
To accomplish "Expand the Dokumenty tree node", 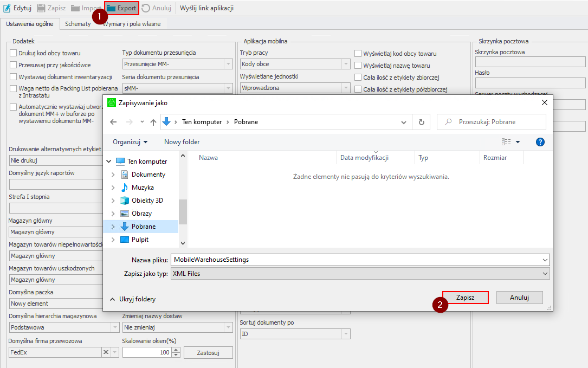I will pyautogui.click(x=113, y=175).
